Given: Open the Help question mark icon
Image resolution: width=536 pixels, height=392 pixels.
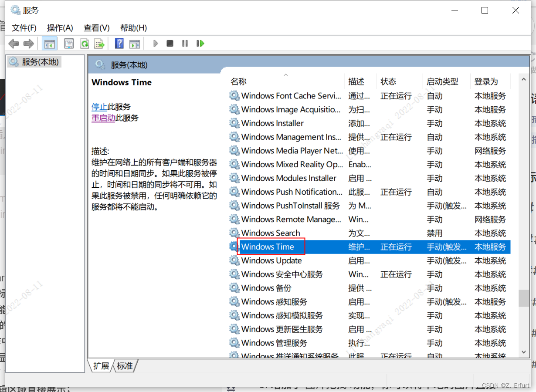Looking at the screenshot, I should pyautogui.click(x=119, y=44).
